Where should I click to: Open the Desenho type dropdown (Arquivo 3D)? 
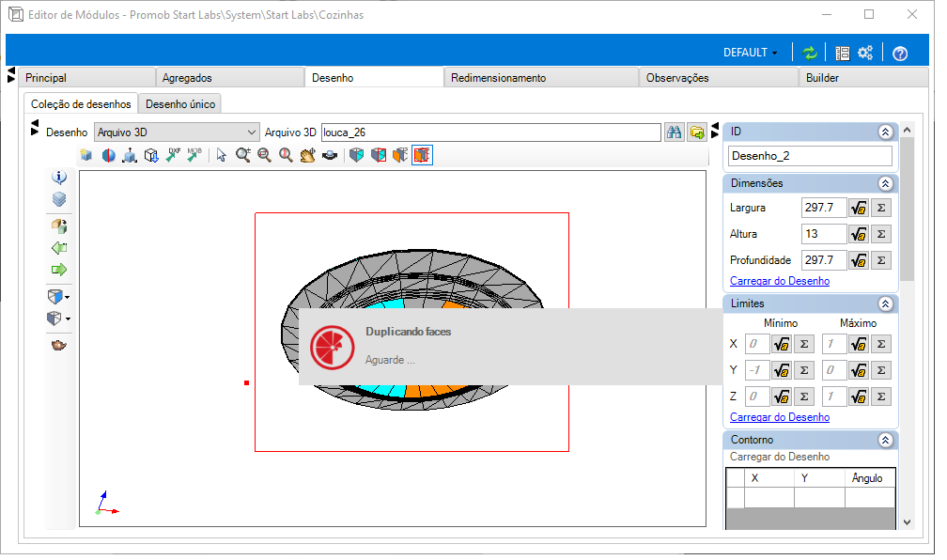tap(177, 132)
